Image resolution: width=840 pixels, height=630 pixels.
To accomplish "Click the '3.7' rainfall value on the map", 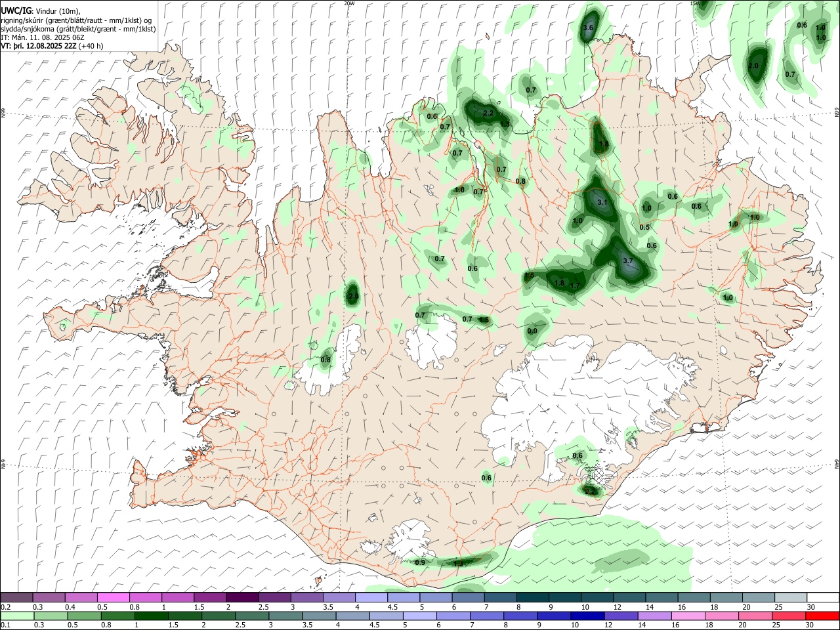I will (627, 261).
